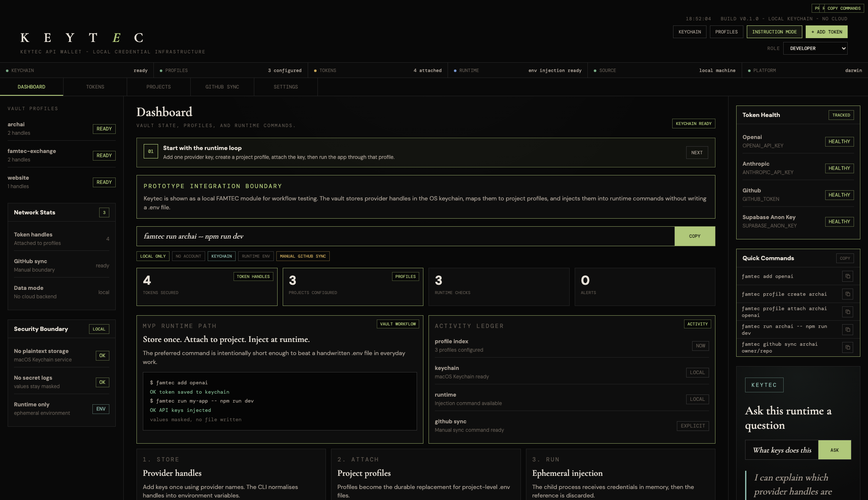Image resolution: width=868 pixels, height=500 pixels.
Task: Copy the 'famtec github sync archai' command
Action: 847,347
